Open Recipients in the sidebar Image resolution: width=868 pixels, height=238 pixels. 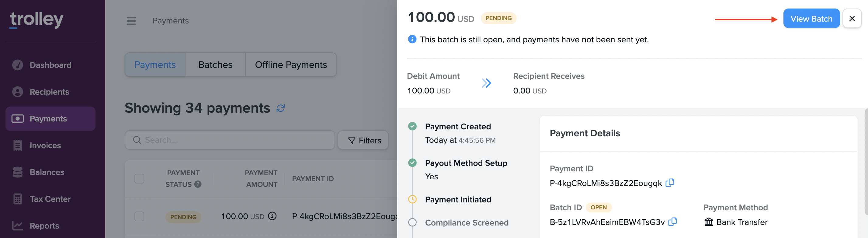click(x=49, y=92)
